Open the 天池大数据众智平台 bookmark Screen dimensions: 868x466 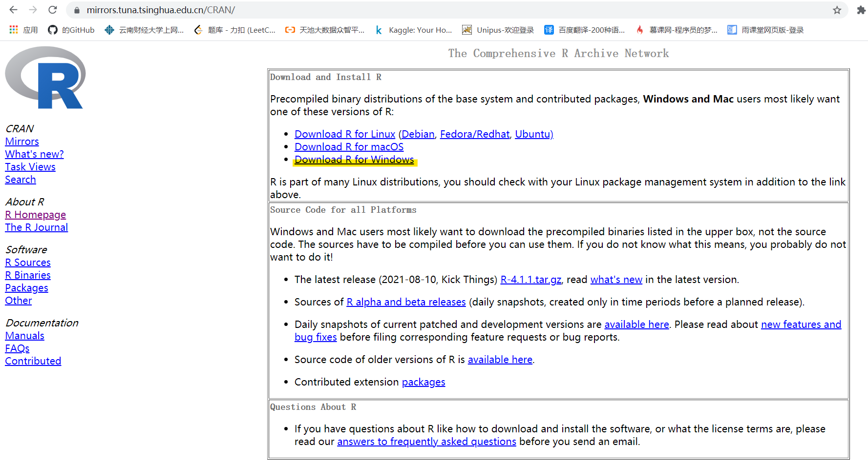click(325, 30)
